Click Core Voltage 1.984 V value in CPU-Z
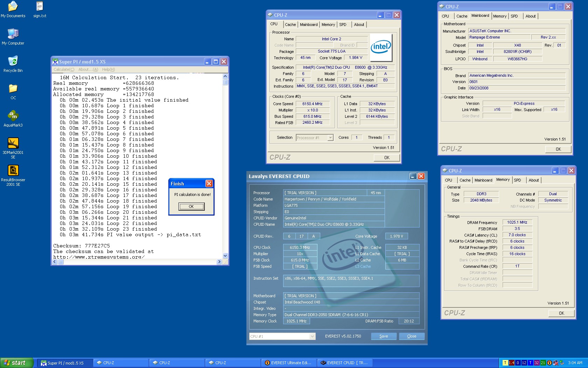This screenshot has height=368, width=588. 355,57
